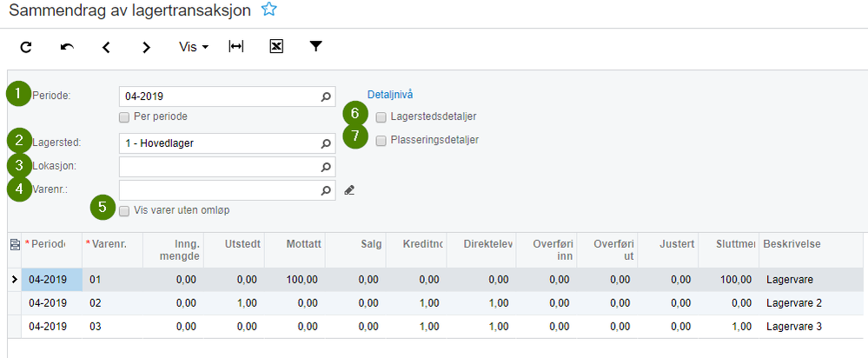Click Lagervare 3 description cell
Image resolution: width=868 pixels, height=358 pixels.
click(811, 327)
